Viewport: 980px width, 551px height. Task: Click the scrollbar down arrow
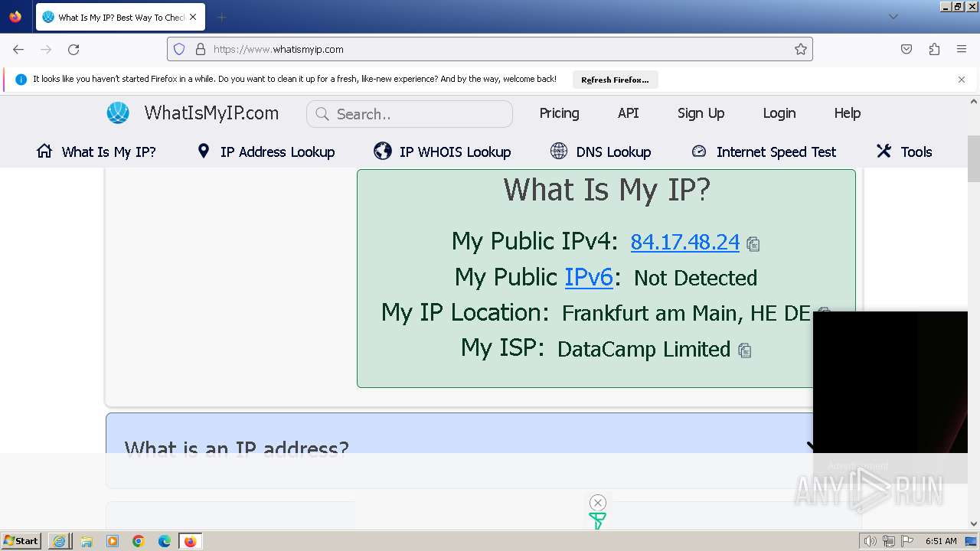974,524
